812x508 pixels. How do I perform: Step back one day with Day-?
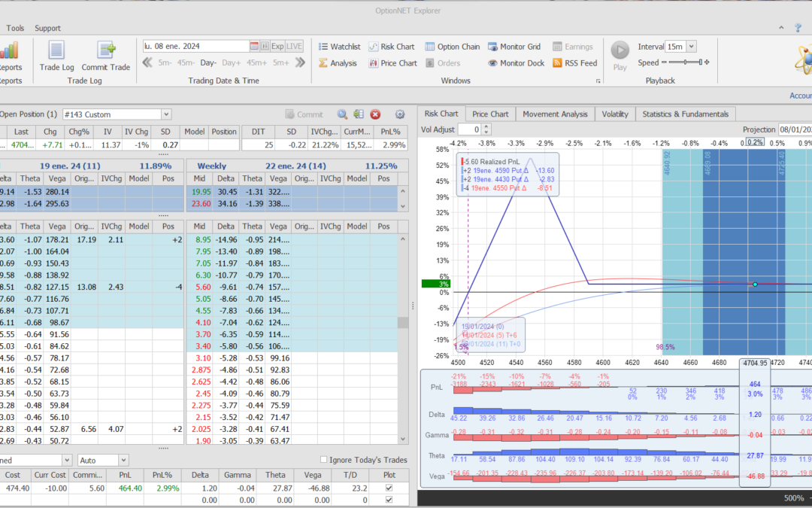coord(208,63)
